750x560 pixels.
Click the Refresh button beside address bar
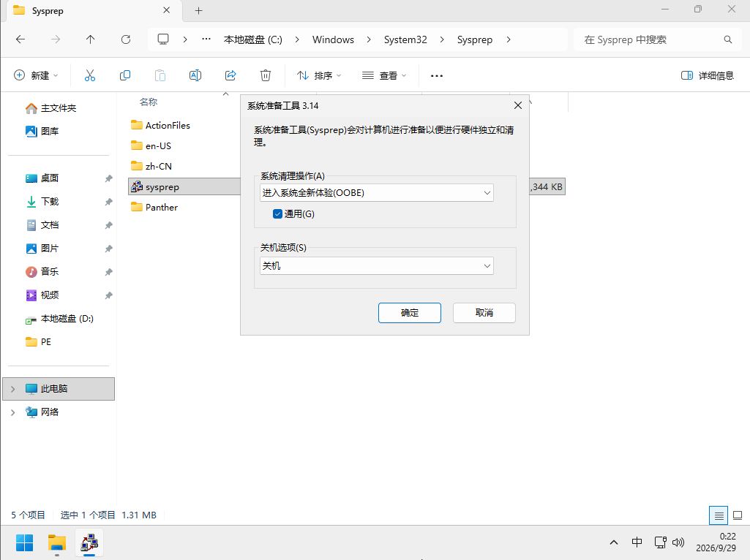(126, 39)
